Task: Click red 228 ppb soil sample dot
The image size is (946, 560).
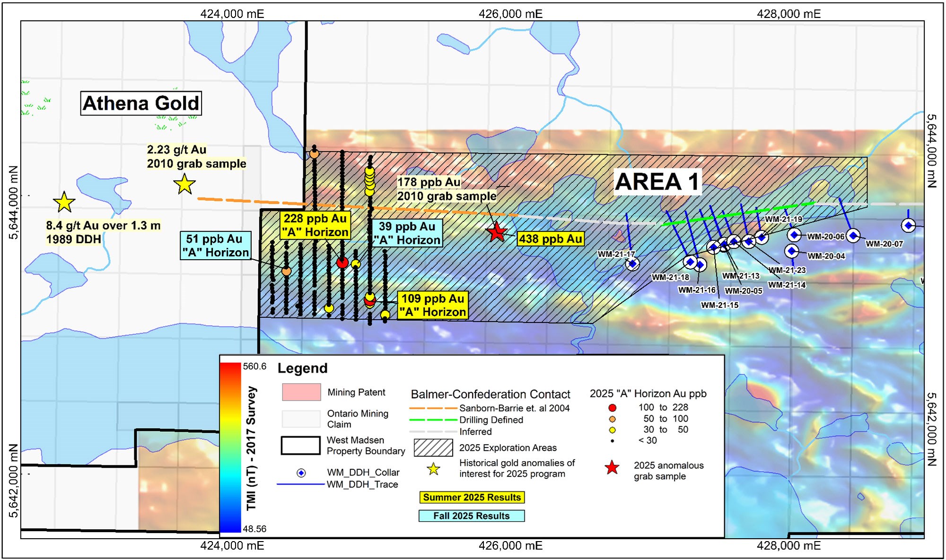Action: pyautogui.click(x=342, y=262)
